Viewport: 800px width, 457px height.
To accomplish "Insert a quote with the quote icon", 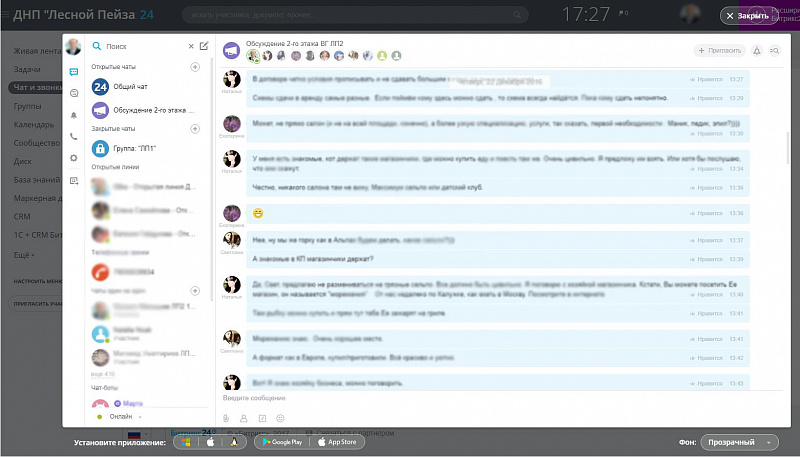I will point(262,418).
